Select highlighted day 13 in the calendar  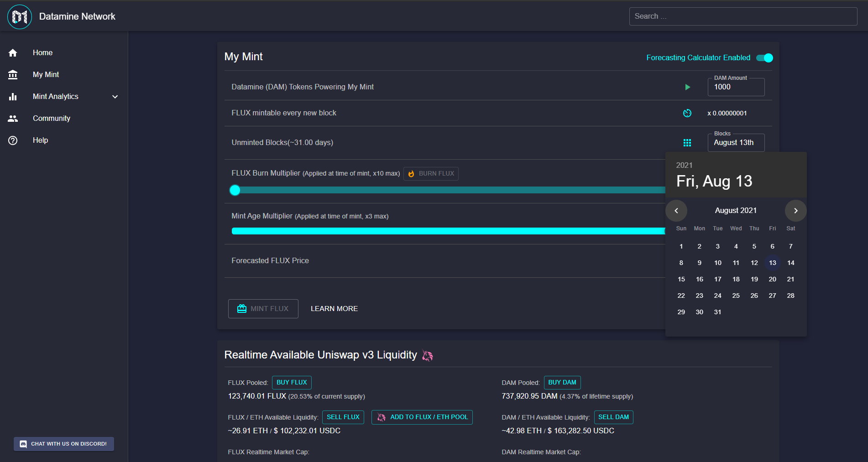pyautogui.click(x=773, y=263)
